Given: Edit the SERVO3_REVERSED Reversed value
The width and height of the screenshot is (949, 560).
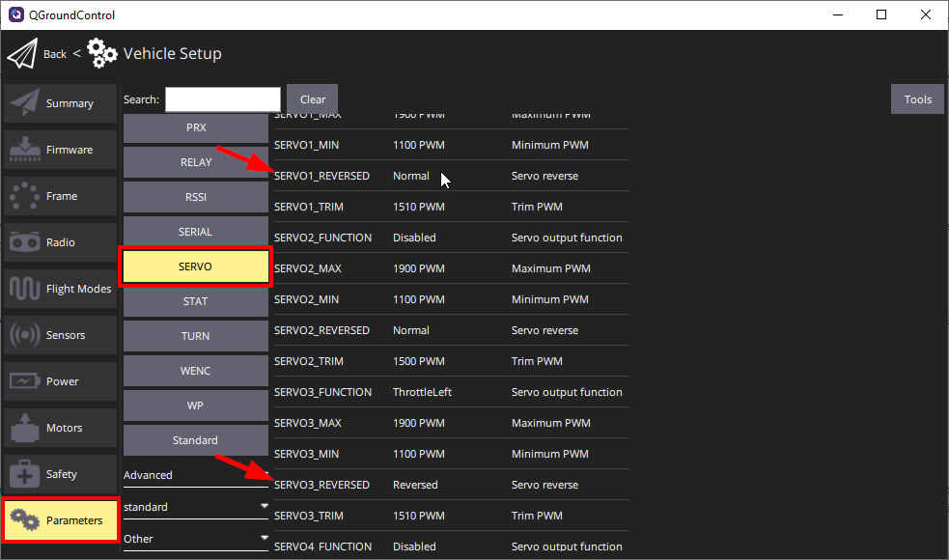Looking at the screenshot, I should [x=415, y=485].
